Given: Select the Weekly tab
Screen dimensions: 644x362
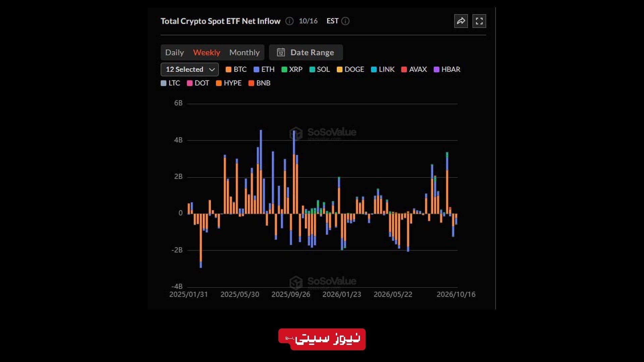Looking at the screenshot, I should point(207,52).
